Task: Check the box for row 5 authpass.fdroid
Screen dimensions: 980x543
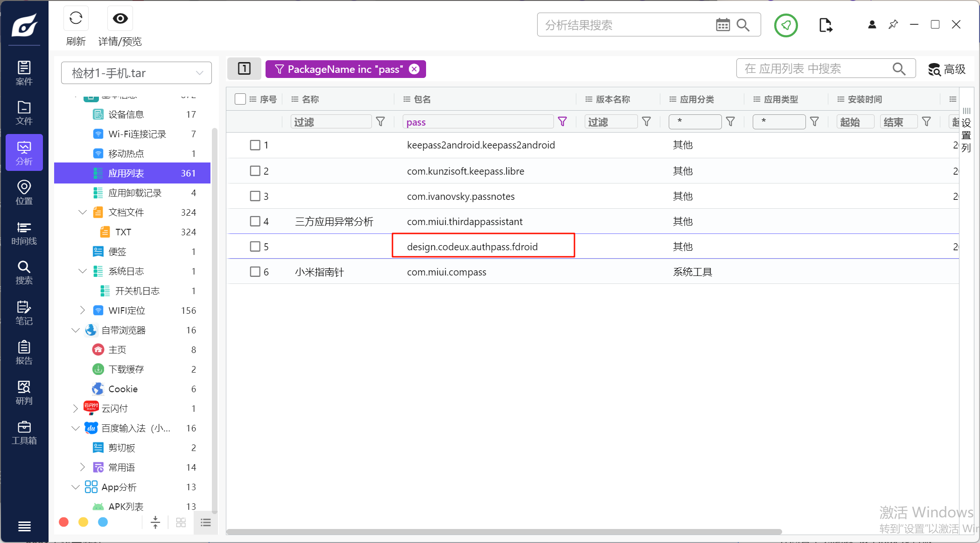Action: 255,247
